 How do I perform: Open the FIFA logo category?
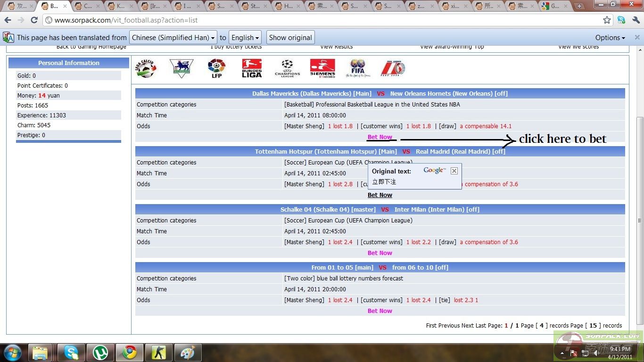click(x=358, y=68)
